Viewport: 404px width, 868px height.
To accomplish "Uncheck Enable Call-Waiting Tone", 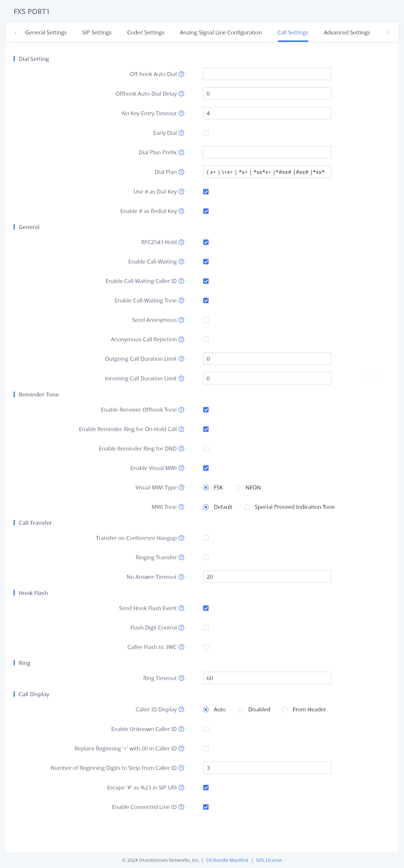I will coord(206,300).
